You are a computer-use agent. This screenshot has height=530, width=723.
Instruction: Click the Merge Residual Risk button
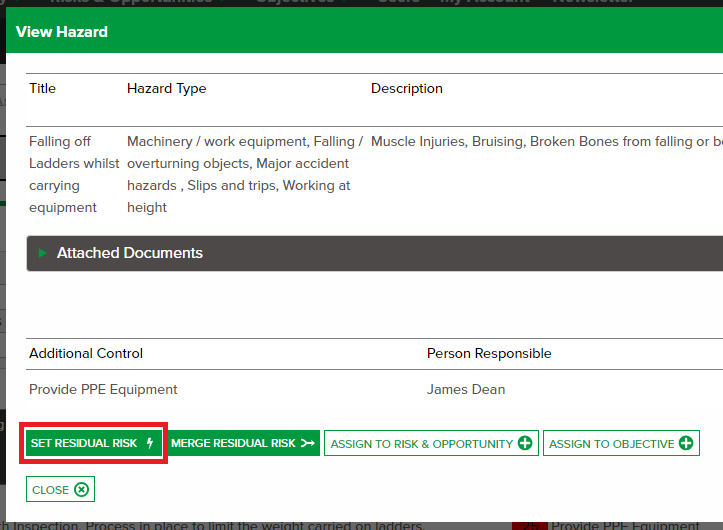pos(243,443)
